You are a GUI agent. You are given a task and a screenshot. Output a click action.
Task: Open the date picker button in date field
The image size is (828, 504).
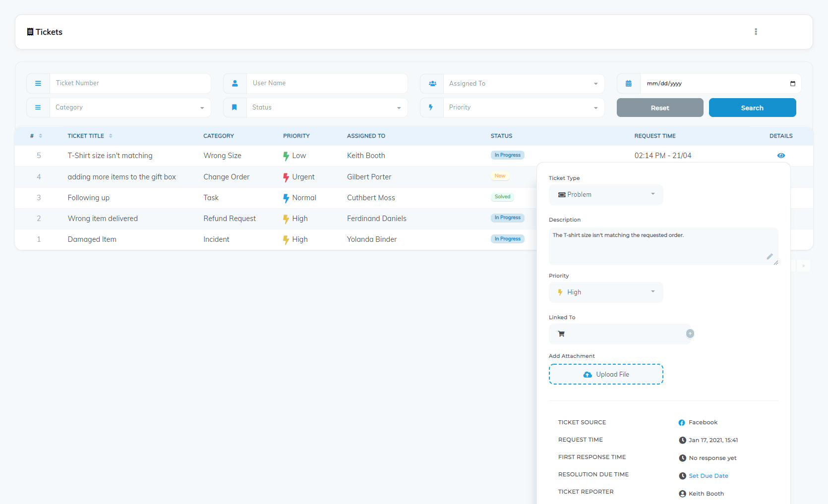coord(792,83)
